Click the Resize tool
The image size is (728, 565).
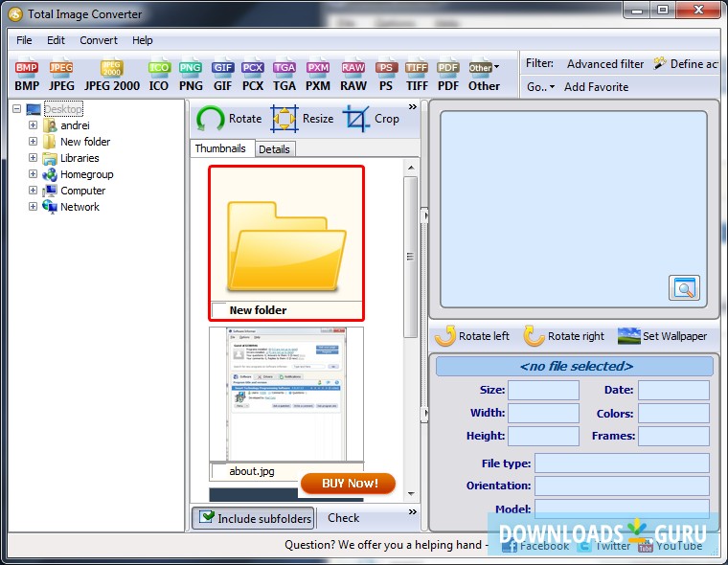(303, 119)
